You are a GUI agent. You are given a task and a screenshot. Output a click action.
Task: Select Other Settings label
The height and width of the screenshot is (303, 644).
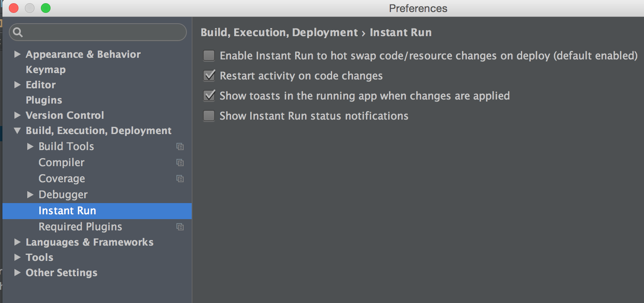coord(61,272)
